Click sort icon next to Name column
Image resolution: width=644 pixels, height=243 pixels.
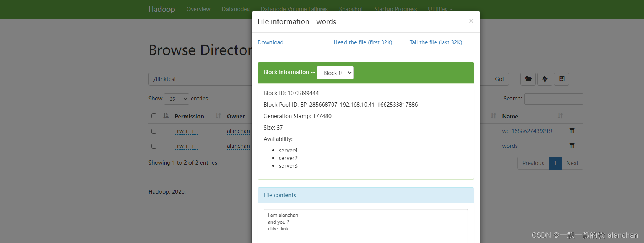tap(560, 116)
